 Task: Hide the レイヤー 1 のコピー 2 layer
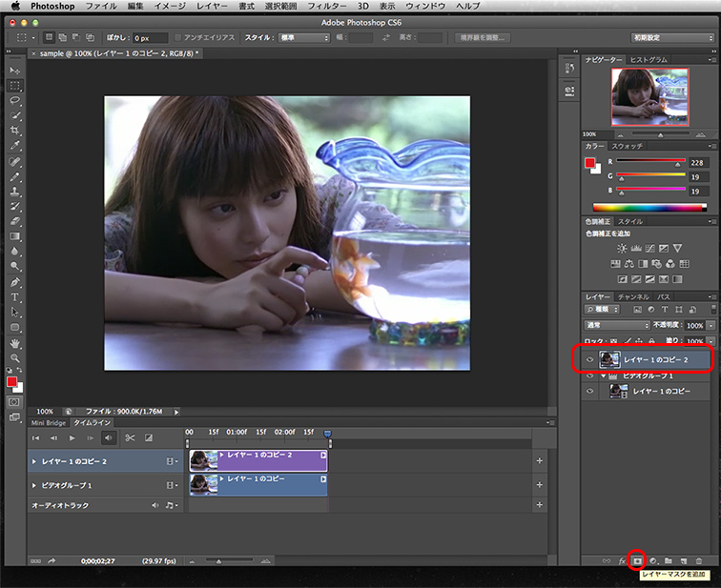click(x=589, y=359)
